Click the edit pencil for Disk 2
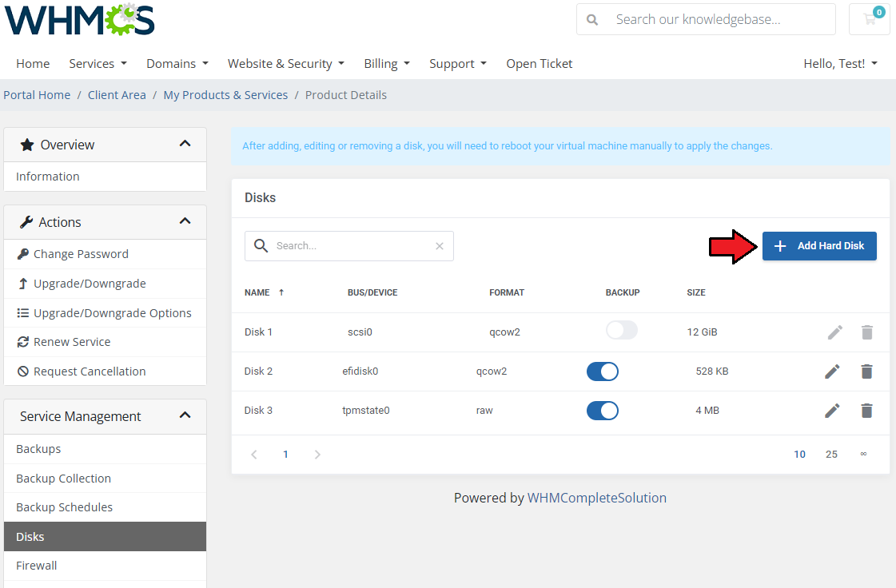 [x=832, y=371]
